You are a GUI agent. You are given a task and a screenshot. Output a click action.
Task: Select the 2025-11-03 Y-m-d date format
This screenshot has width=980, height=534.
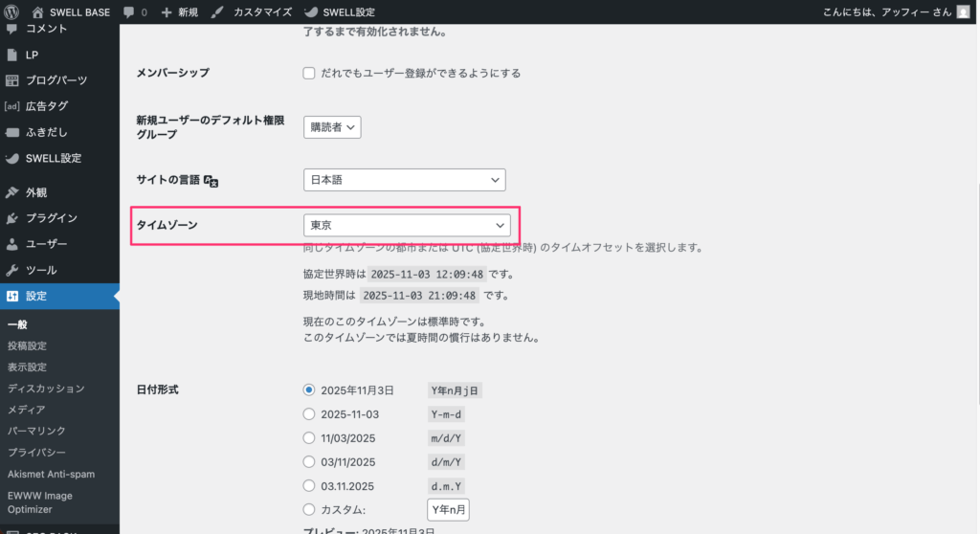point(309,414)
